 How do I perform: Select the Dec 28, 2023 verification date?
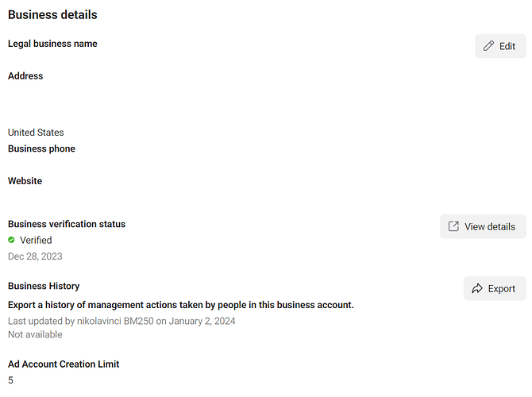[35, 256]
